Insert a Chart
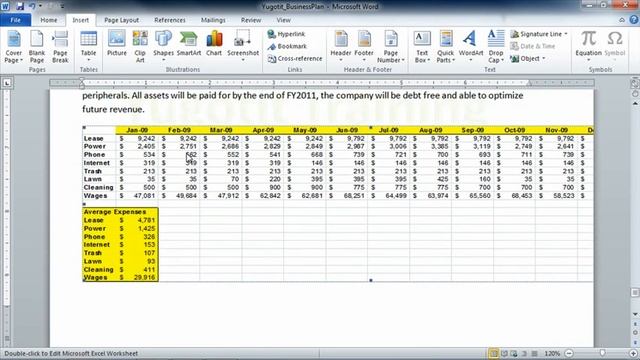640x360 pixels. coord(214,44)
